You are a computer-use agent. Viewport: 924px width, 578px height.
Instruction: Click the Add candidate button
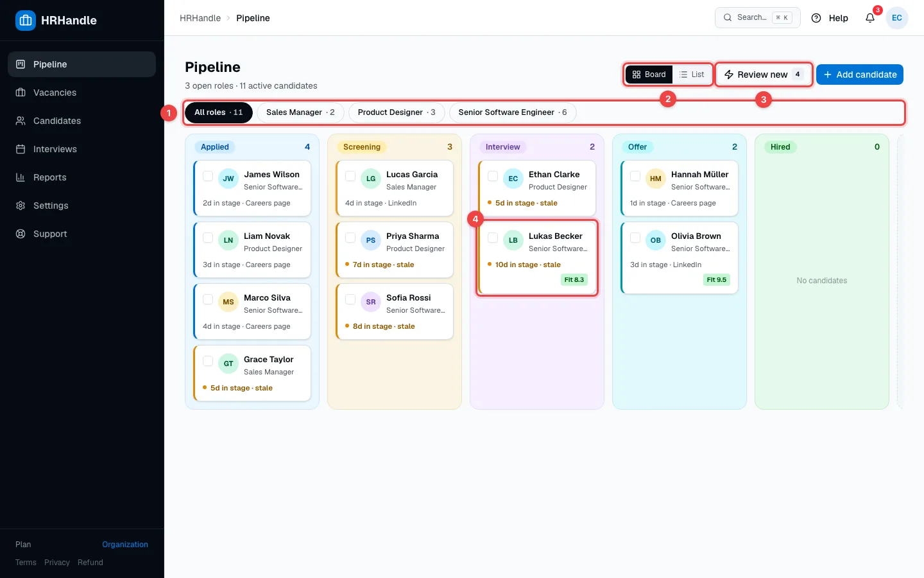[860, 74]
